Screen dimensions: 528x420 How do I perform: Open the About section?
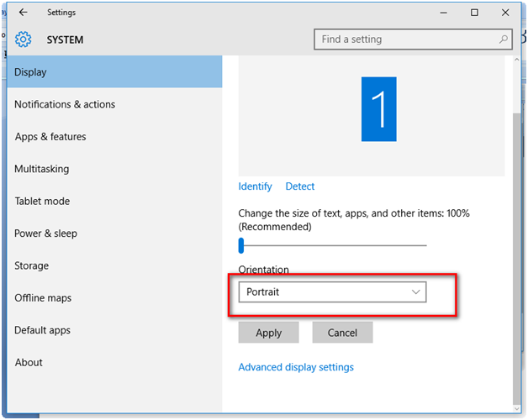[29, 363]
